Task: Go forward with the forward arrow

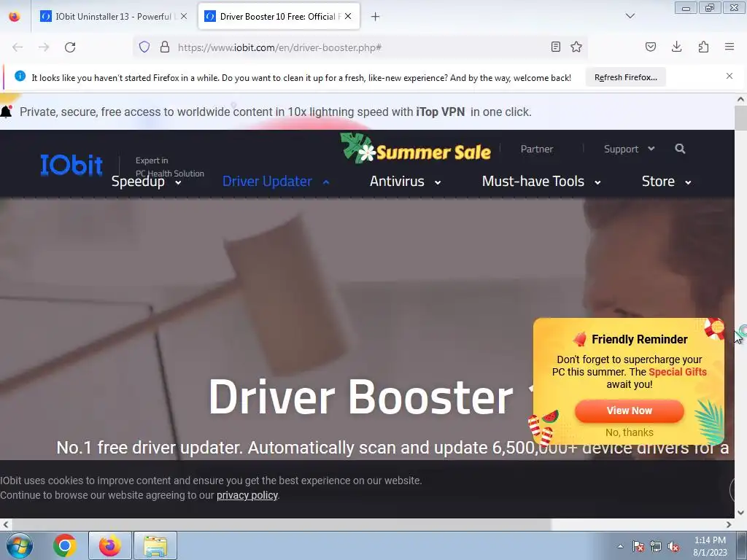Action: tap(44, 47)
